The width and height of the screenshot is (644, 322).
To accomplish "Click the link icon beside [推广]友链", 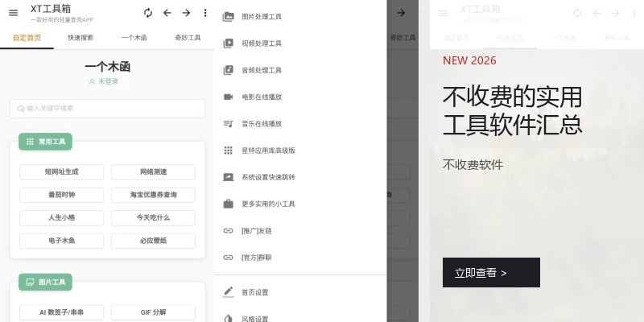I will point(229,231).
